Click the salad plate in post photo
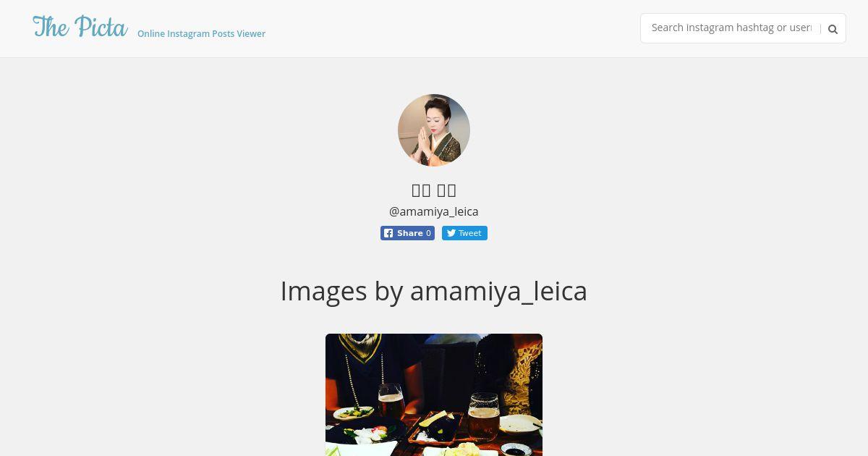 coord(353,413)
